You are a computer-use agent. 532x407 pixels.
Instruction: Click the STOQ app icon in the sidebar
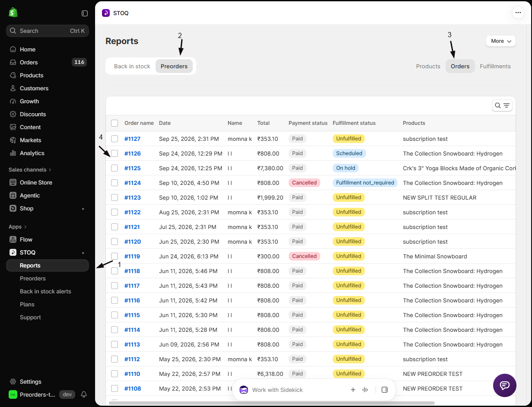coord(13,252)
